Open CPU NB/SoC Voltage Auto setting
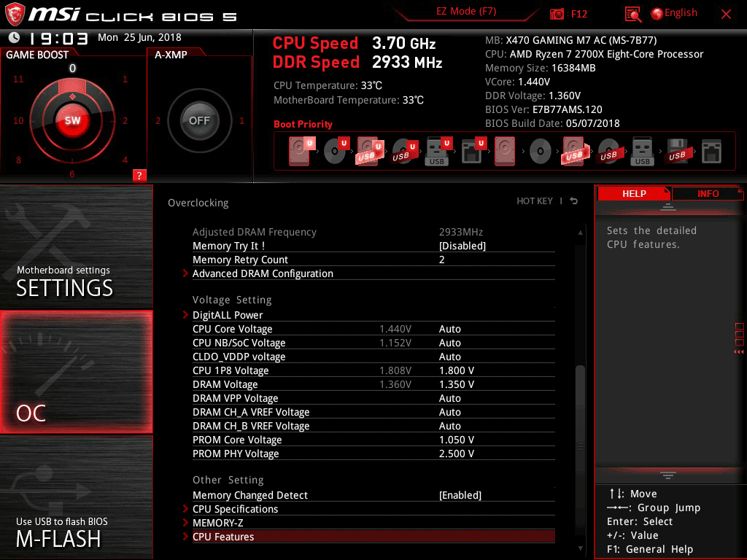Image resolution: width=747 pixels, height=560 pixels. pos(449,343)
